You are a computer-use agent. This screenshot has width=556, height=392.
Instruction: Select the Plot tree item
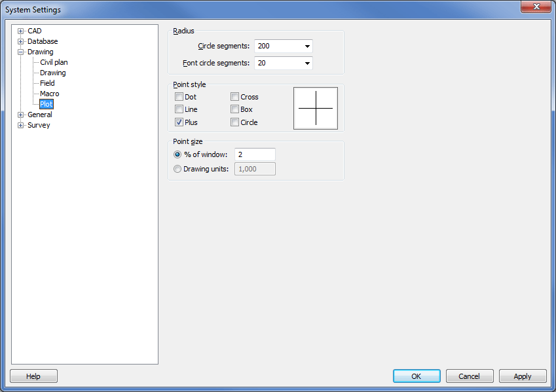pyautogui.click(x=46, y=104)
